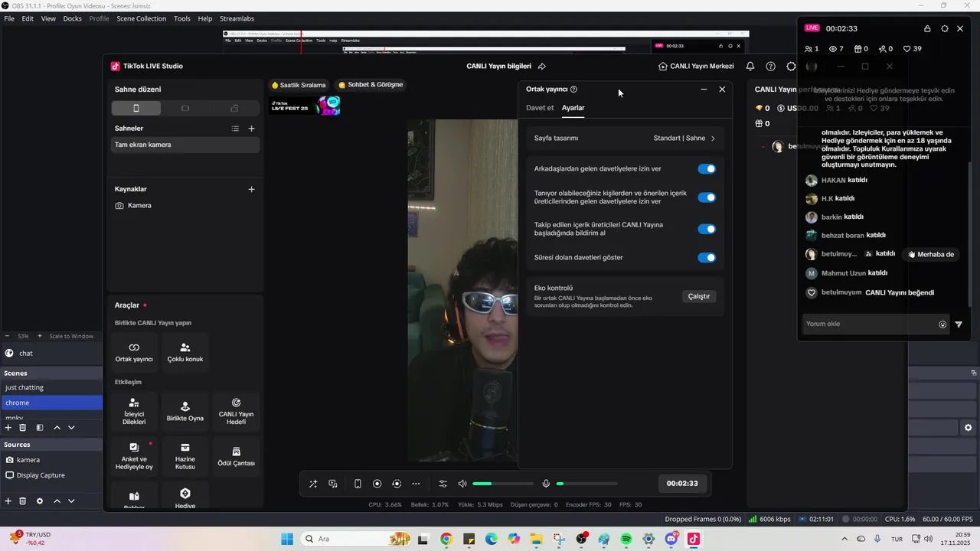
Task: Click the replay clip icon in bottom toolbar
Action: (397, 484)
